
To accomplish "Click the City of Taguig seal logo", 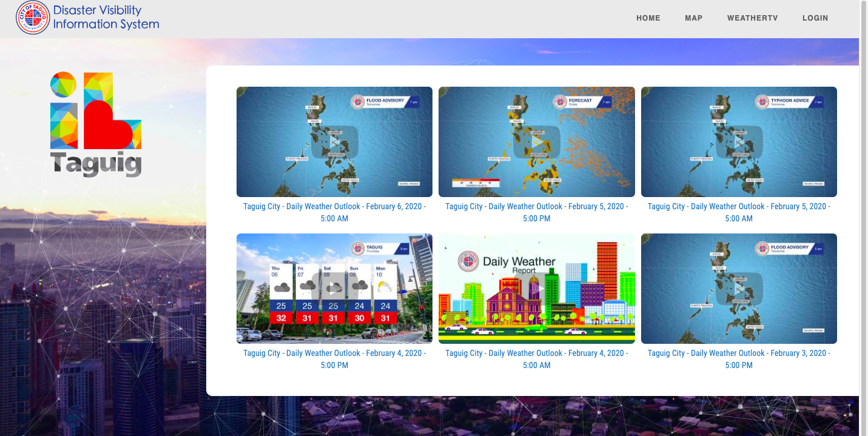I will 33,18.
